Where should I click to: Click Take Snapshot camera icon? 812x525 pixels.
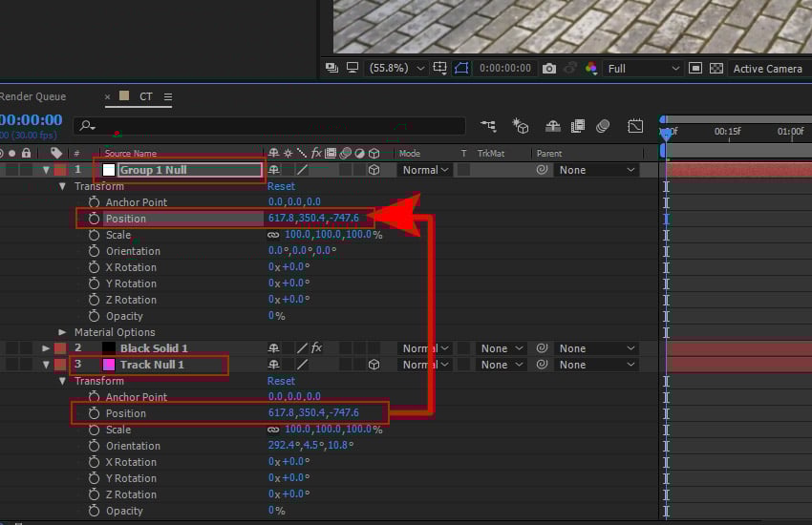click(549, 69)
